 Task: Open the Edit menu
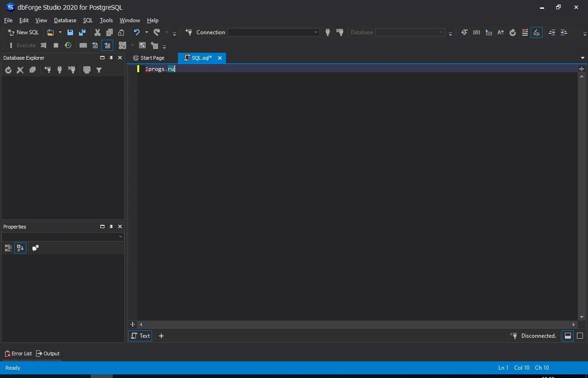click(x=24, y=20)
